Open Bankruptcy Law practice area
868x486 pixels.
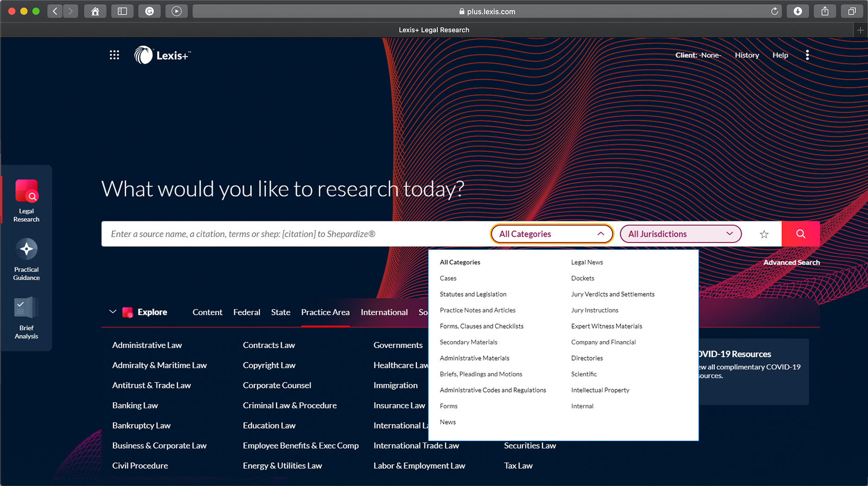click(141, 426)
